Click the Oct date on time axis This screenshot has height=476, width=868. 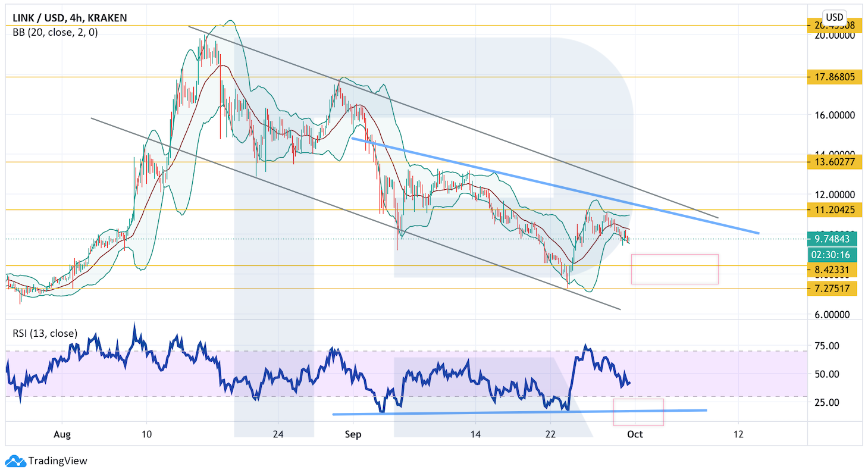[635, 434]
